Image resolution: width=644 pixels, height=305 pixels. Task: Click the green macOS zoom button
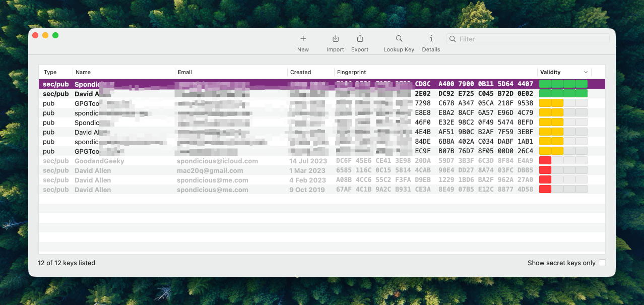[55, 35]
